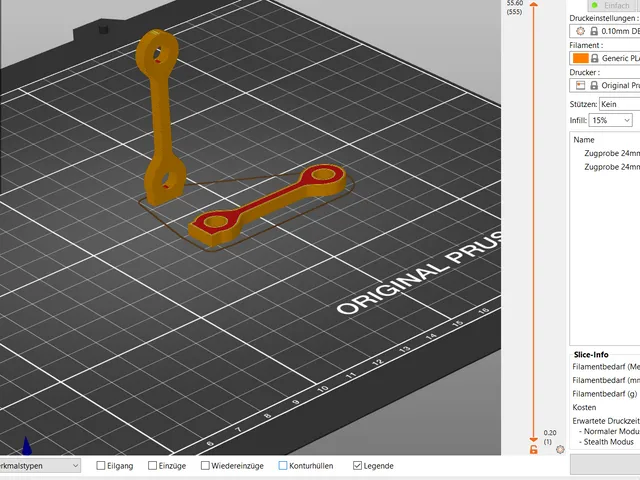
Task: Click the Infill label
Action: (578, 120)
